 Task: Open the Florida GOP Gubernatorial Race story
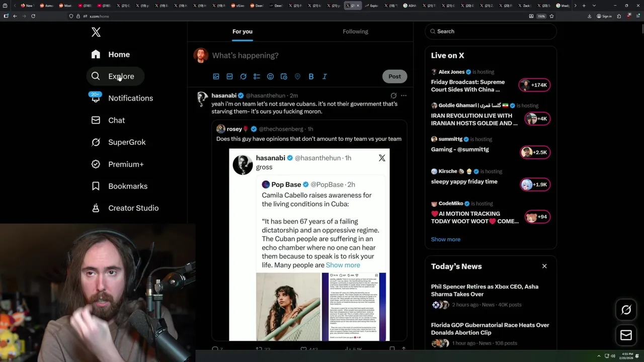[x=490, y=329]
